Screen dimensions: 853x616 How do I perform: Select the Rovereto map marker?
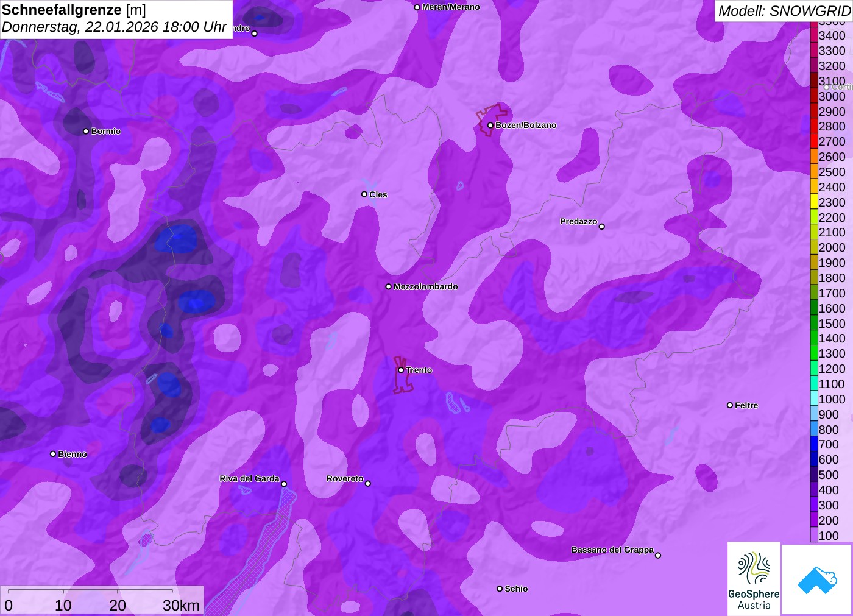[x=368, y=484]
